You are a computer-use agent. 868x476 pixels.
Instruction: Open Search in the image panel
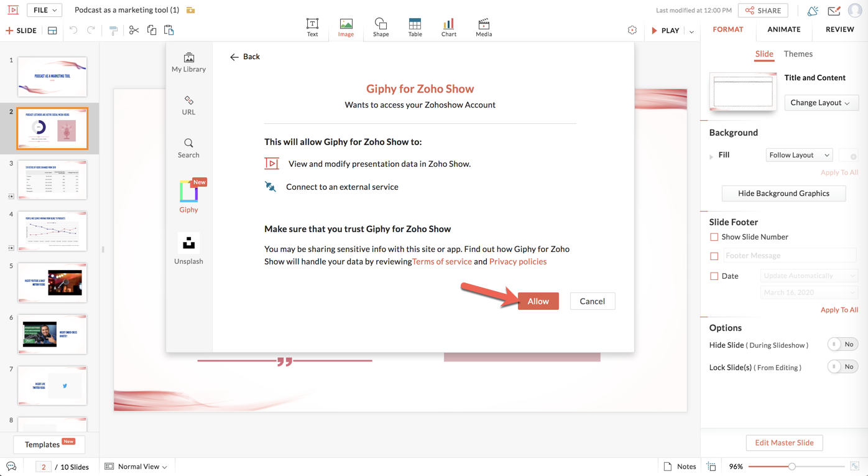[x=188, y=149]
